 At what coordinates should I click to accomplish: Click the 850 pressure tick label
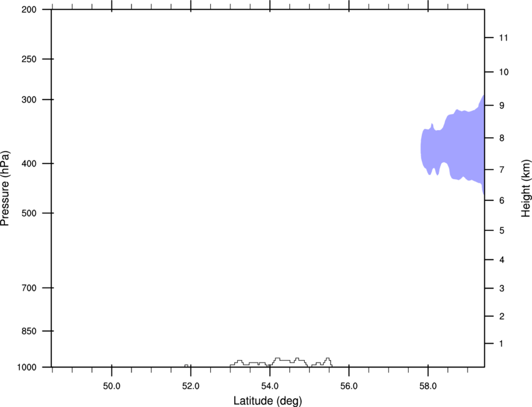pyautogui.click(x=29, y=331)
